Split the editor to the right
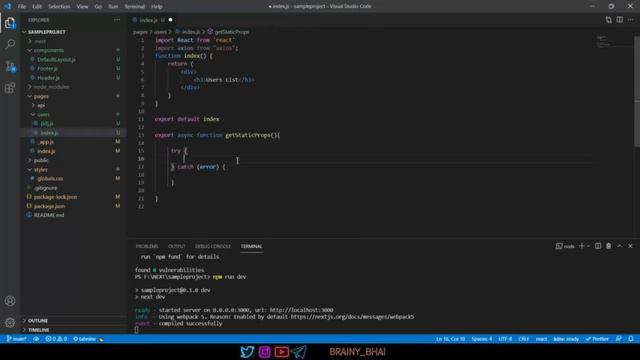Viewport: 640px width, 360px height. (620, 20)
